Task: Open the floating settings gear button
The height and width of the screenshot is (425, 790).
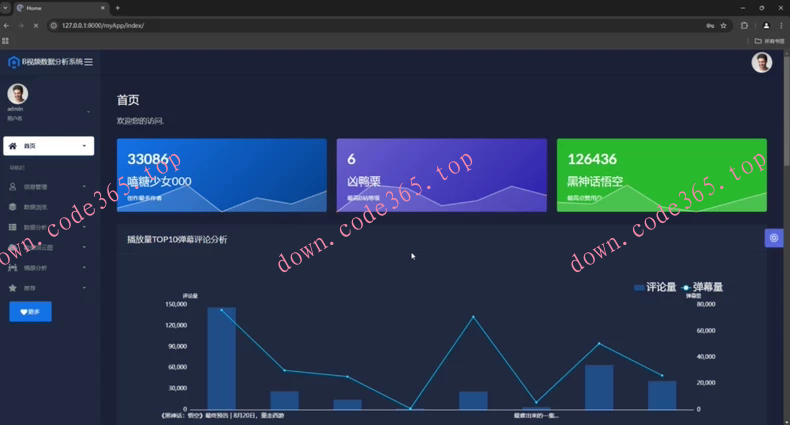Action: [773, 238]
